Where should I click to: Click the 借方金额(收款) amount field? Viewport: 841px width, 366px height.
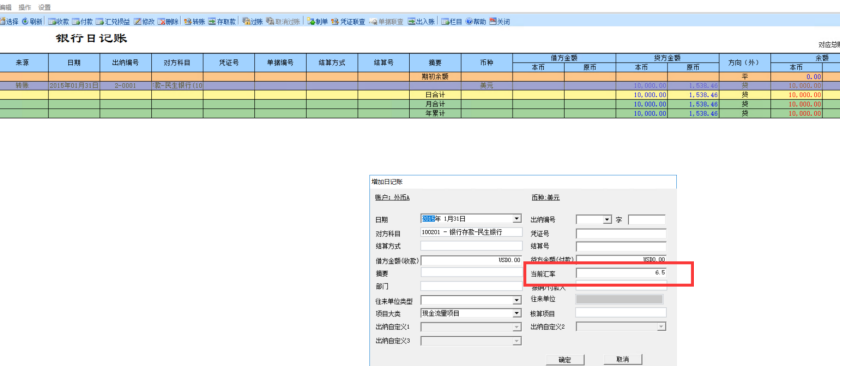[471, 260]
